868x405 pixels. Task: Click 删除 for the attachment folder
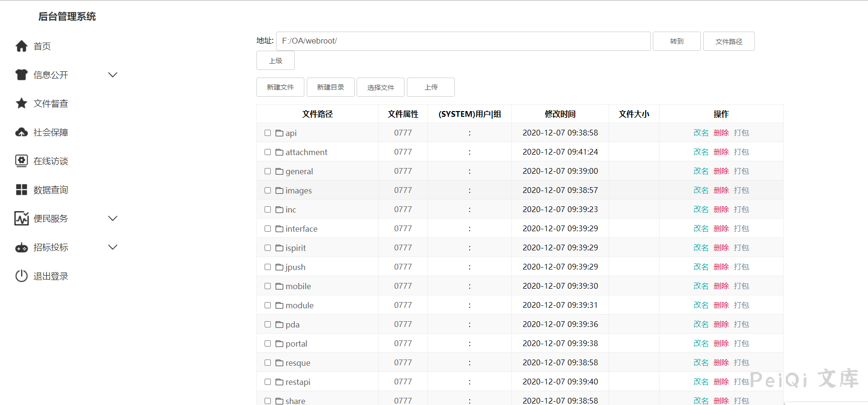tap(721, 152)
